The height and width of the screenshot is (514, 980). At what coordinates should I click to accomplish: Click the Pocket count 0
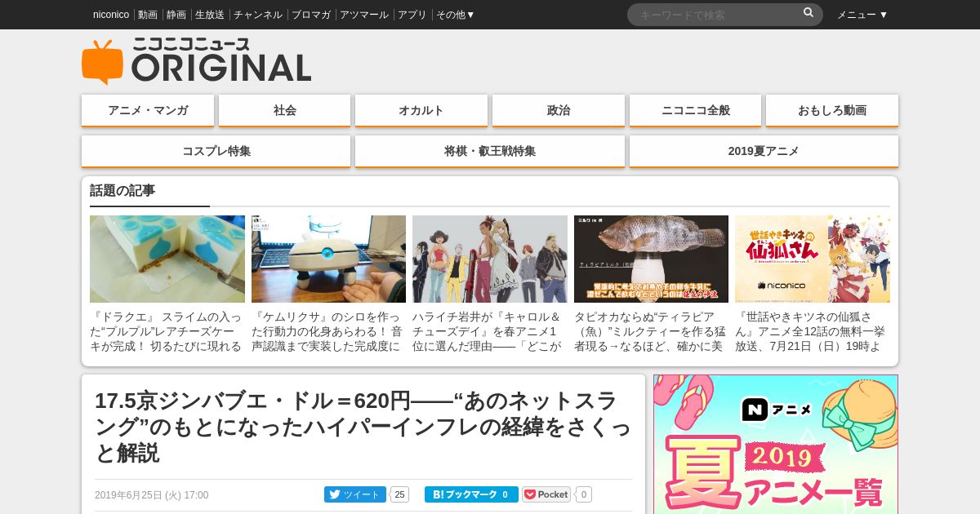(584, 494)
